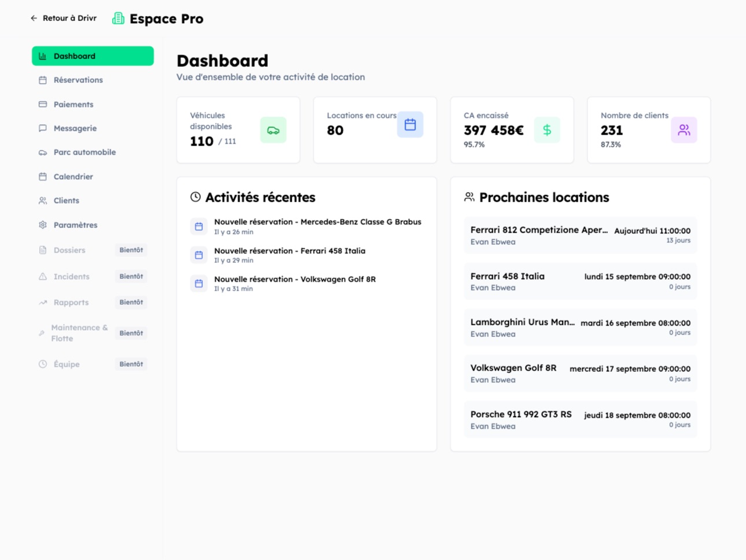Click Retour à Drivr link

tap(64, 19)
